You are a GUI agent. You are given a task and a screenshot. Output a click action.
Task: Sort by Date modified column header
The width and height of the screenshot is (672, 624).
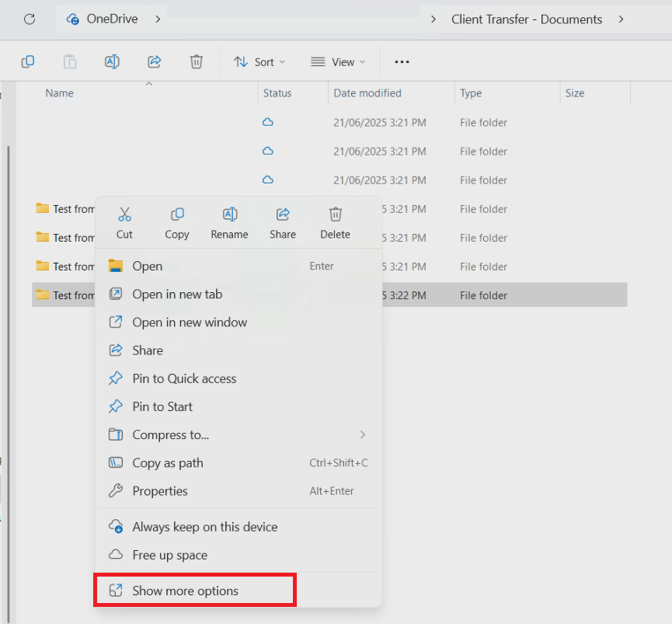click(367, 93)
